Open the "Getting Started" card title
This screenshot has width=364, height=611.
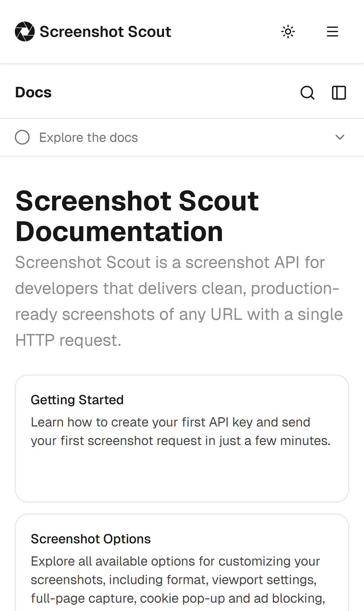(77, 400)
